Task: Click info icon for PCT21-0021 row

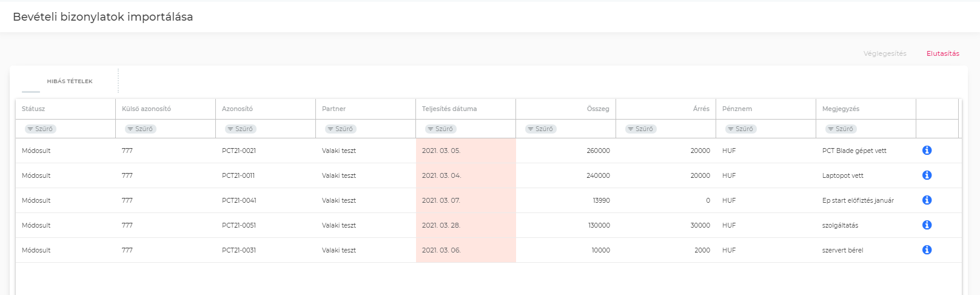Action: (x=927, y=151)
